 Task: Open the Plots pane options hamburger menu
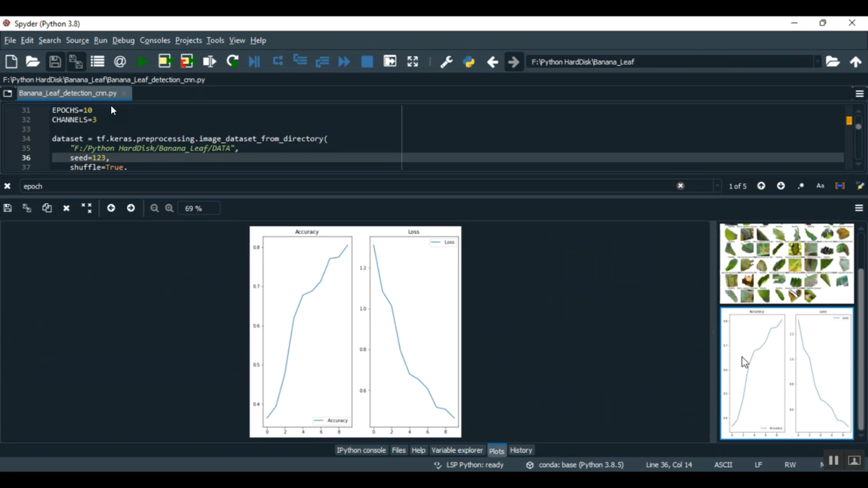(859, 208)
